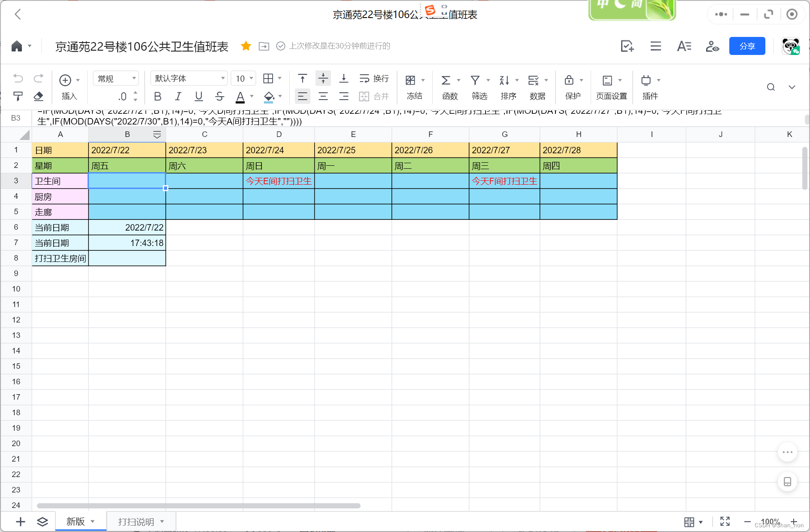
Task: Click the redo arrow
Action: pyautogui.click(x=38, y=79)
